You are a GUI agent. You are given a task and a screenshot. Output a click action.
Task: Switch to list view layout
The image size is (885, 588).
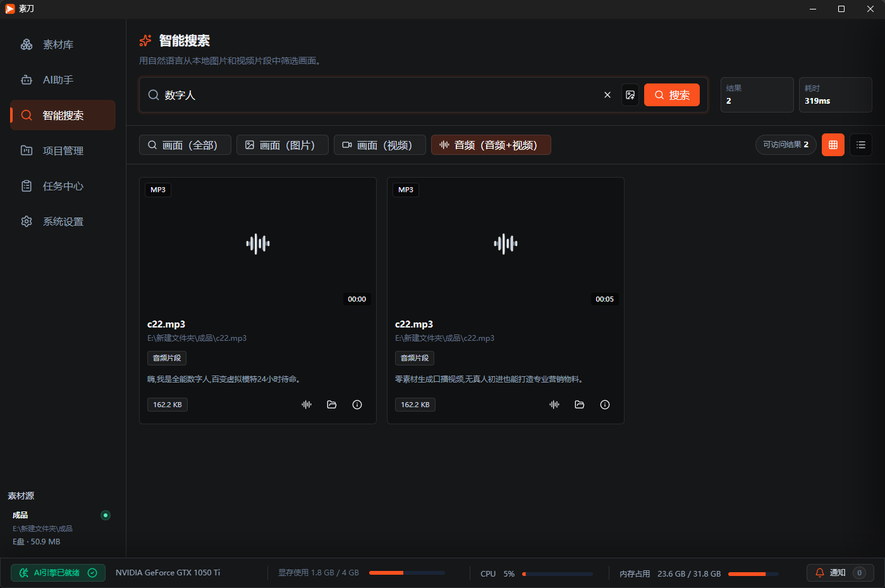coord(861,145)
